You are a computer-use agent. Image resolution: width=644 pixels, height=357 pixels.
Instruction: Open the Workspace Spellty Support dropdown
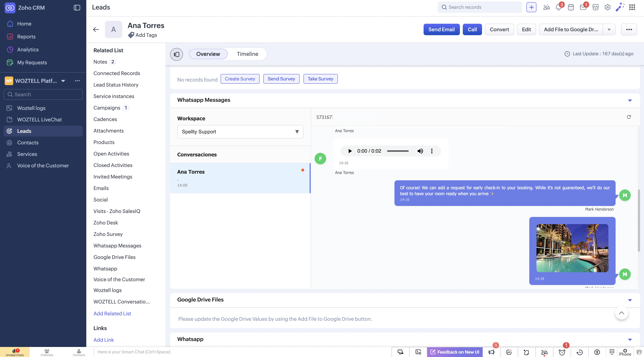(x=240, y=132)
